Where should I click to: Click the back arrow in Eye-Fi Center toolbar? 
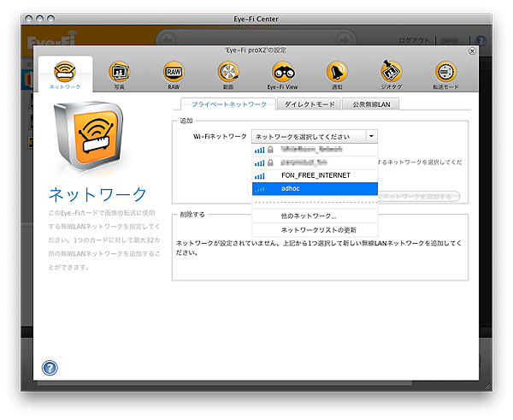(x=168, y=40)
